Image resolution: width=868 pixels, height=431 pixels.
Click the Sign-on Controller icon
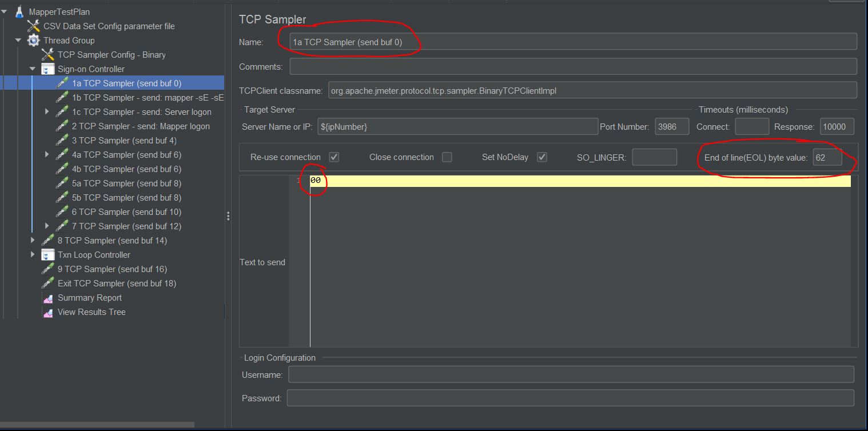click(x=47, y=69)
